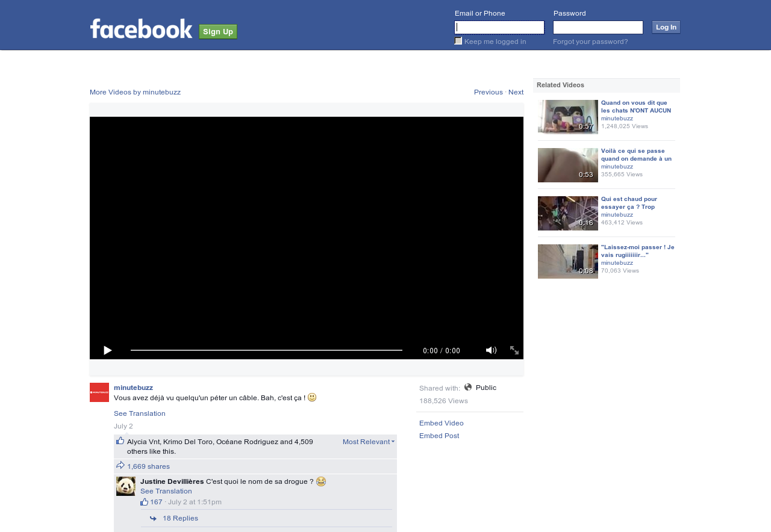Open the 1,669 shares link

click(x=148, y=466)
